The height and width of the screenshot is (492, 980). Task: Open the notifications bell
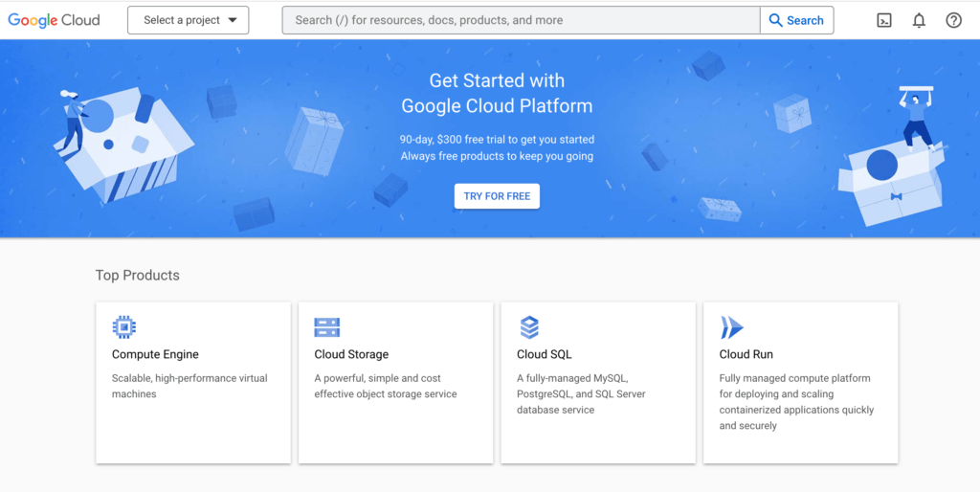point(919,20)
